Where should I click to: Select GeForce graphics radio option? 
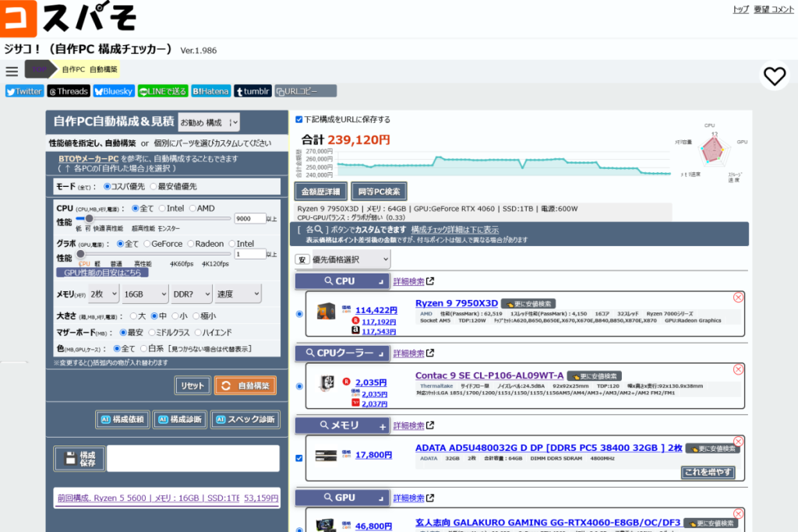click(147, 244)
